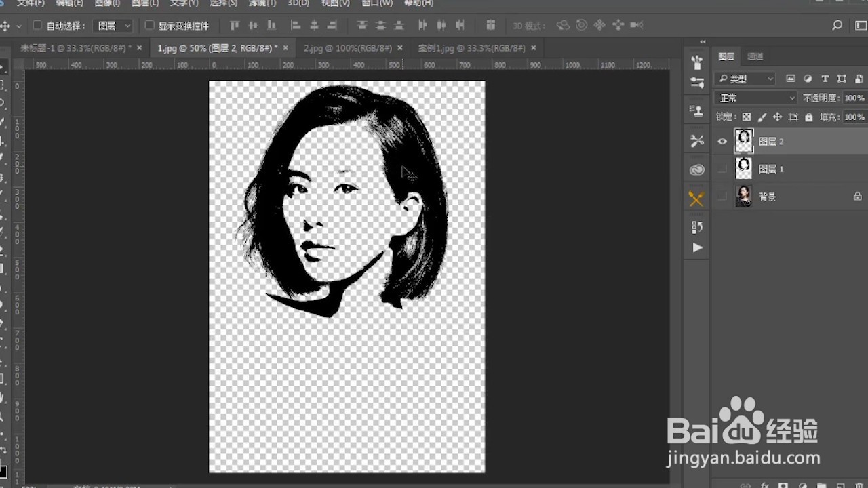
Task: Switch to the 通道 tab
Action: pyautogui.click(x=755, y=56)
